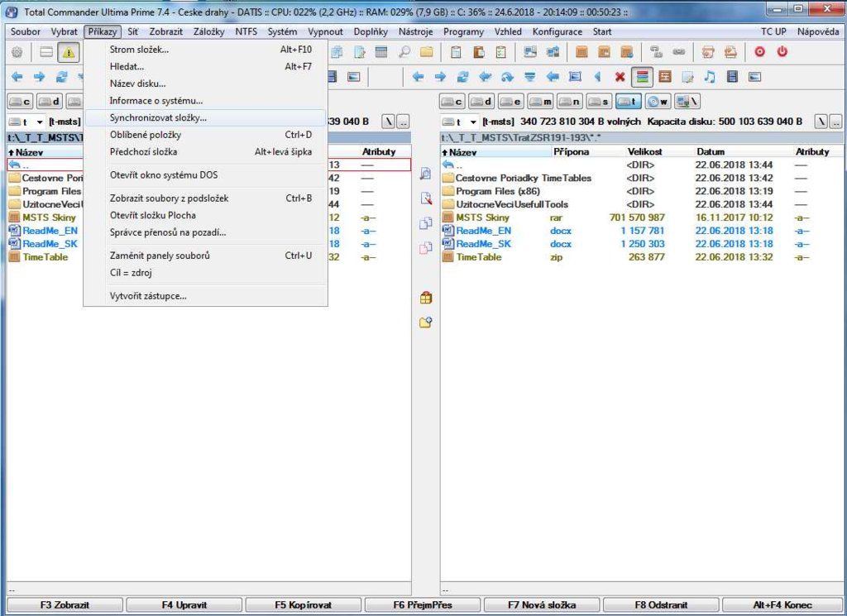Open the Záložky menu
Image resolution: width=847 pixels, height=616 pixels.
(x=209, y=32)
